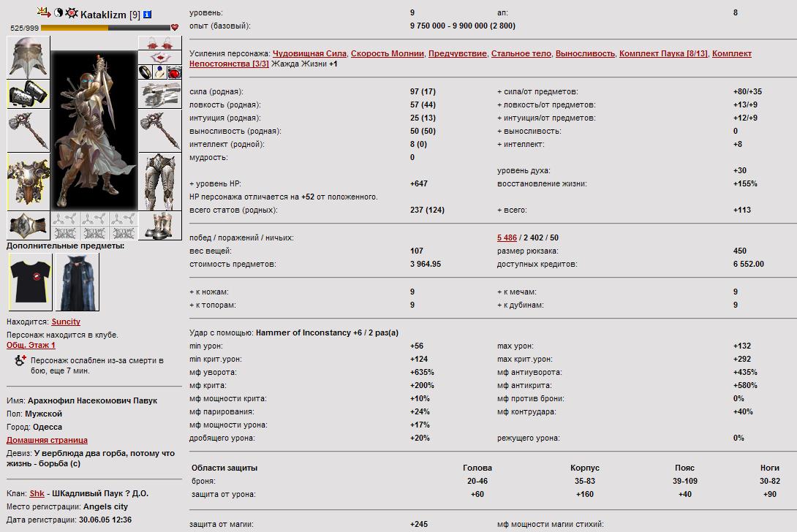Screen dimensions: 797x532
Task: Click the yin-yang alignment icon
Action: pyautogui.click(x=58, y=12)
